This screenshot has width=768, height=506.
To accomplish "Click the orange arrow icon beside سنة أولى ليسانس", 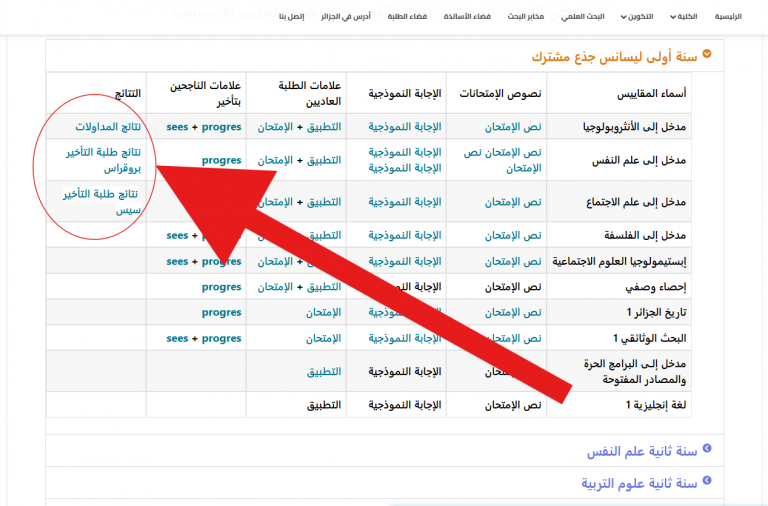I will 708,54.
